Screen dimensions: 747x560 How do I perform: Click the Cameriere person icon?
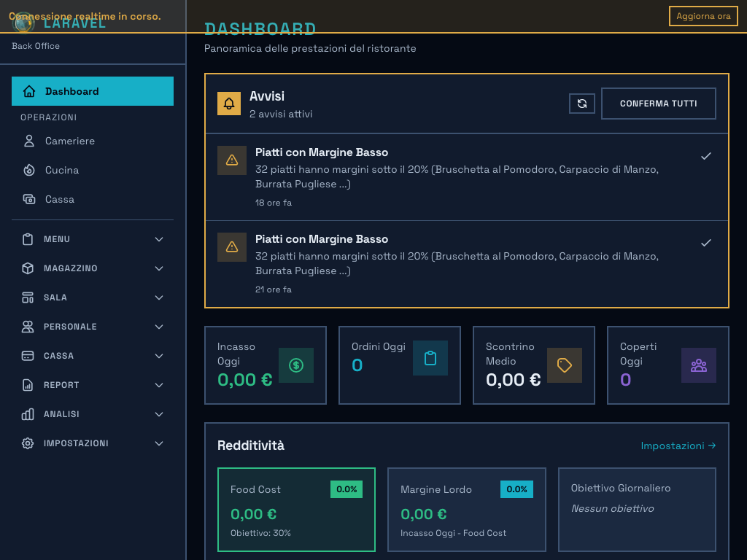pyautogui.click(x=27, y=141)
